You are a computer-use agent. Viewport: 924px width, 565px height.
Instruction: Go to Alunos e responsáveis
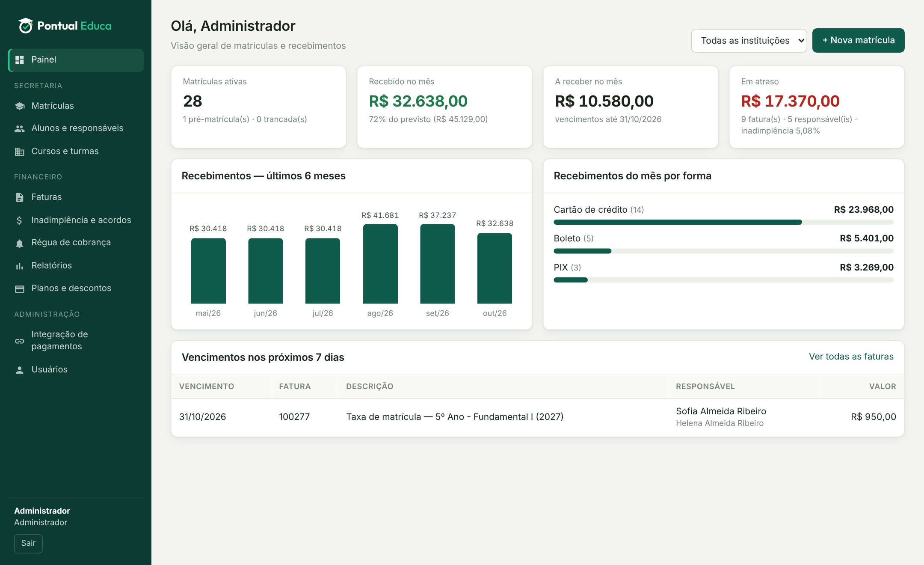pyautogui.click(x=76, y=128)
